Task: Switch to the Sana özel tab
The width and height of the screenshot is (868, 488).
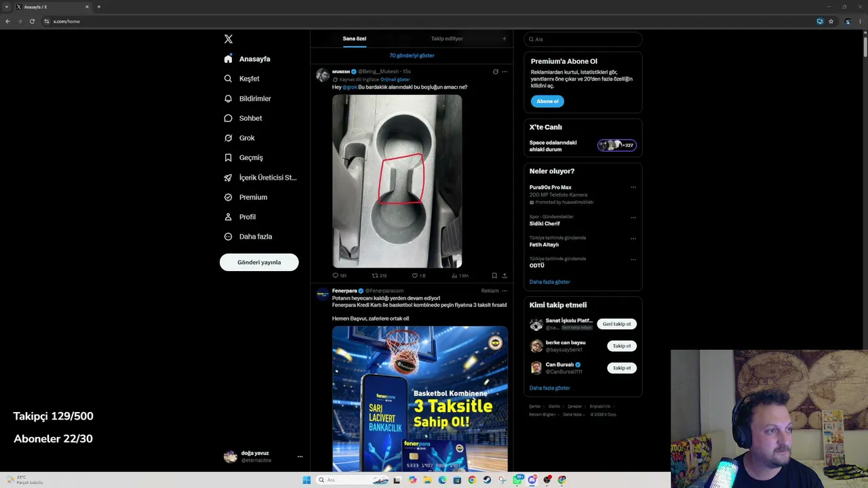Action: point(354,39)
